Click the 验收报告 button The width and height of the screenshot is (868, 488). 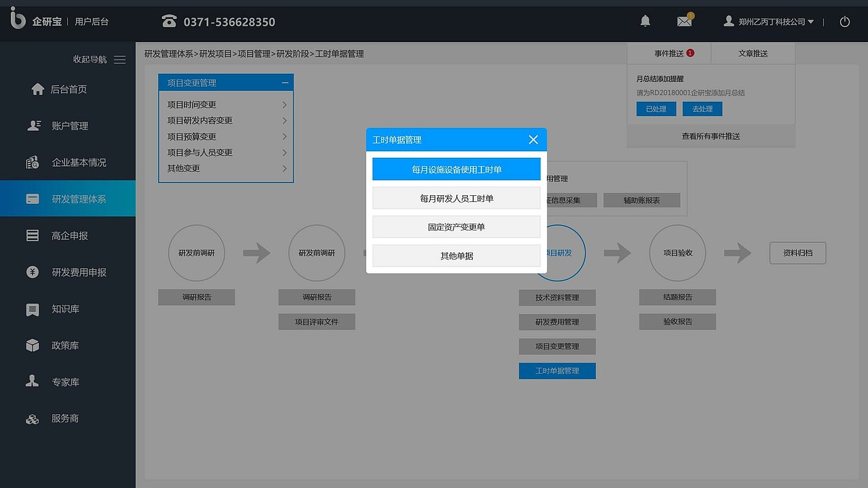point(677,321)
